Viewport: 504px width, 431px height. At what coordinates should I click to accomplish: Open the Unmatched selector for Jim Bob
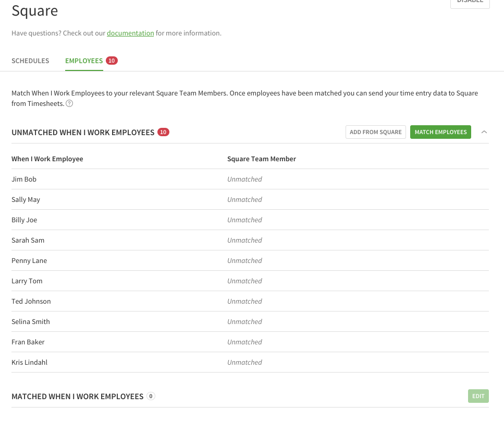point(244,179)
